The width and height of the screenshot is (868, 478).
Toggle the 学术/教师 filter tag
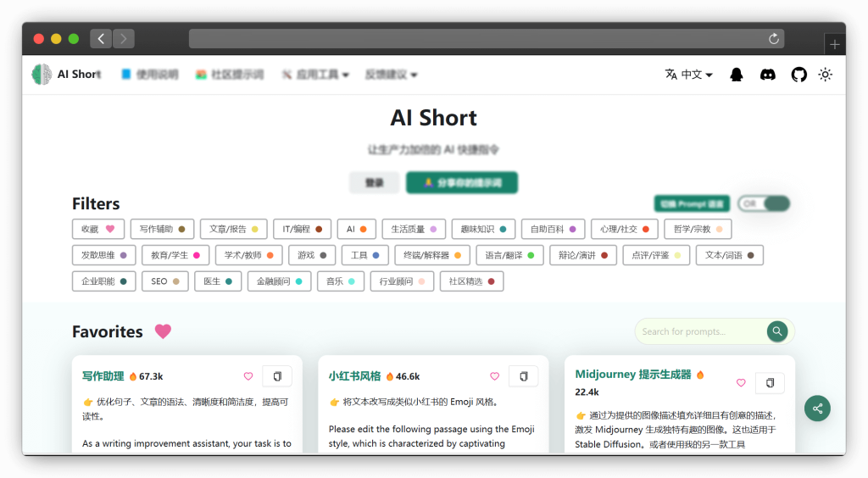[x=248, y=255]
